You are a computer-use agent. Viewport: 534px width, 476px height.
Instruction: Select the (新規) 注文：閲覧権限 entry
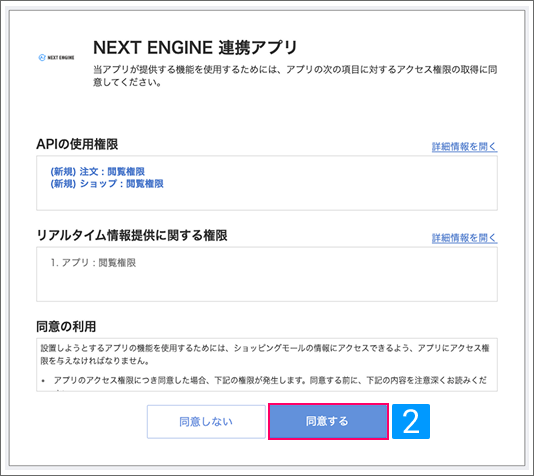click(x=98, y=171)
